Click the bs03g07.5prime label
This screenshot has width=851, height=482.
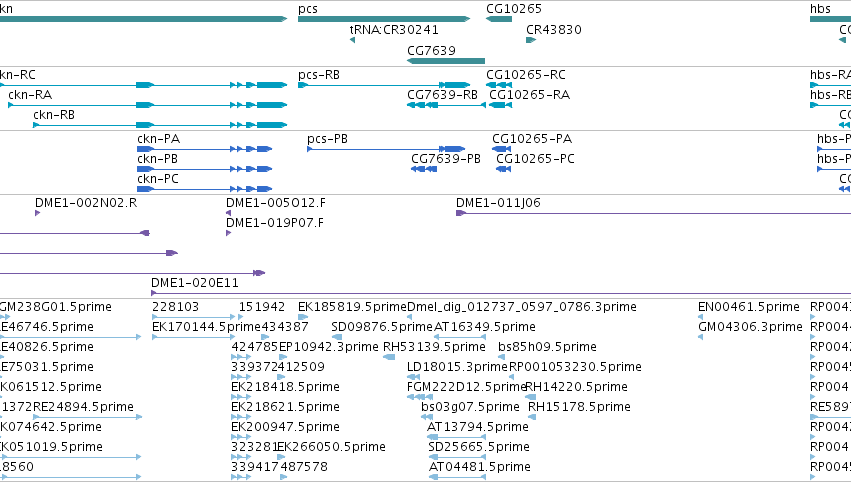(471, 407)
